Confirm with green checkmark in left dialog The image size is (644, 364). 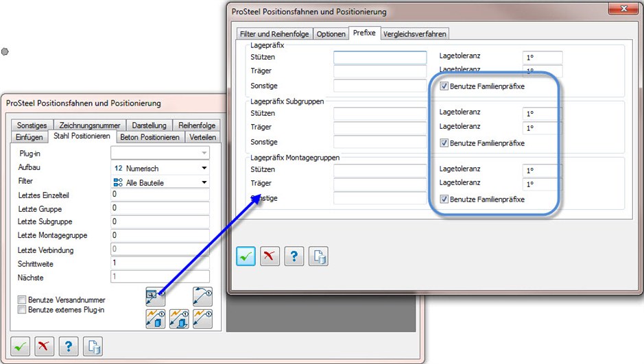(20, 347)
